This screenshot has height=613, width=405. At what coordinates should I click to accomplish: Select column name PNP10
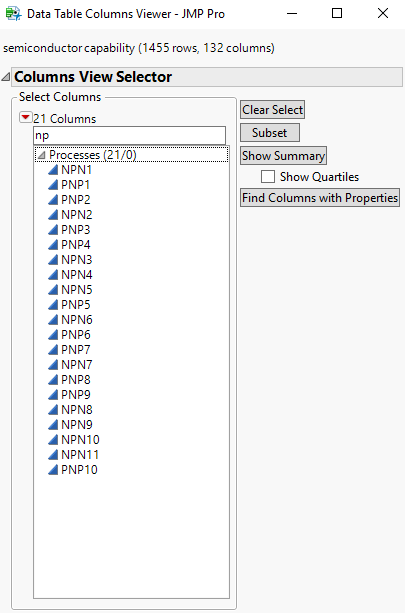pos(79,470)
